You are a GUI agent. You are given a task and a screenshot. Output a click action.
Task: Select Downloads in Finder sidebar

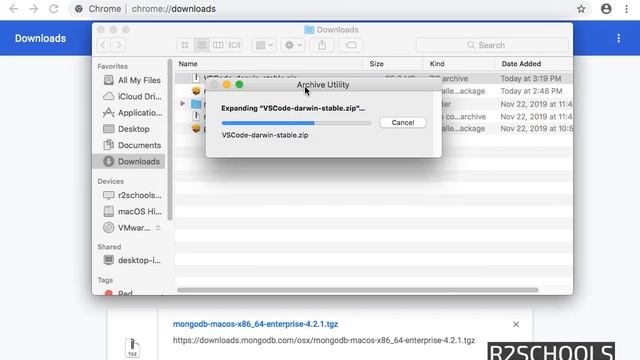tap(129, 162)
